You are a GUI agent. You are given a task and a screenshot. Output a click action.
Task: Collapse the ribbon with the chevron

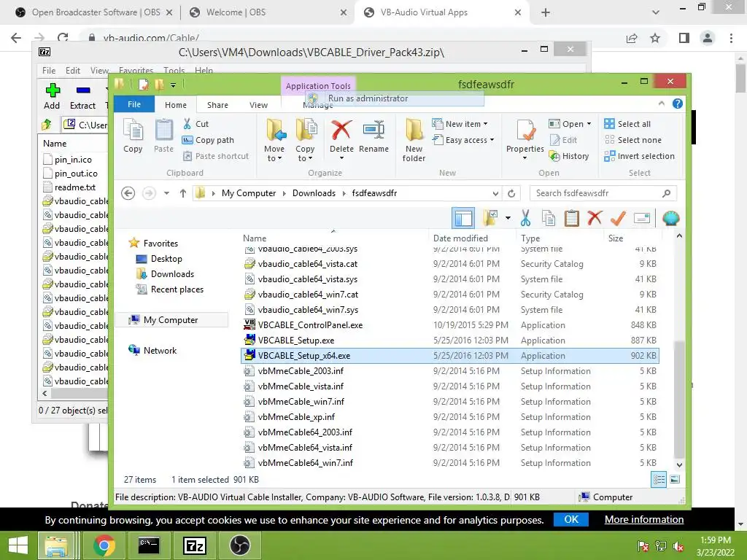click(x=661, y=104)
